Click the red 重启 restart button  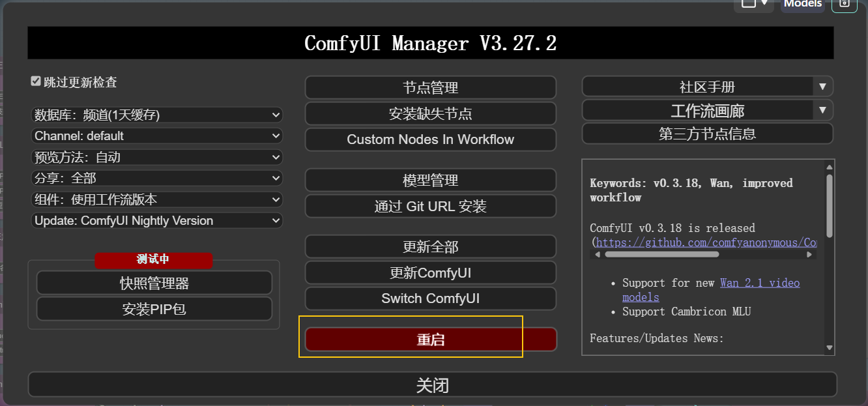(431, 340)
